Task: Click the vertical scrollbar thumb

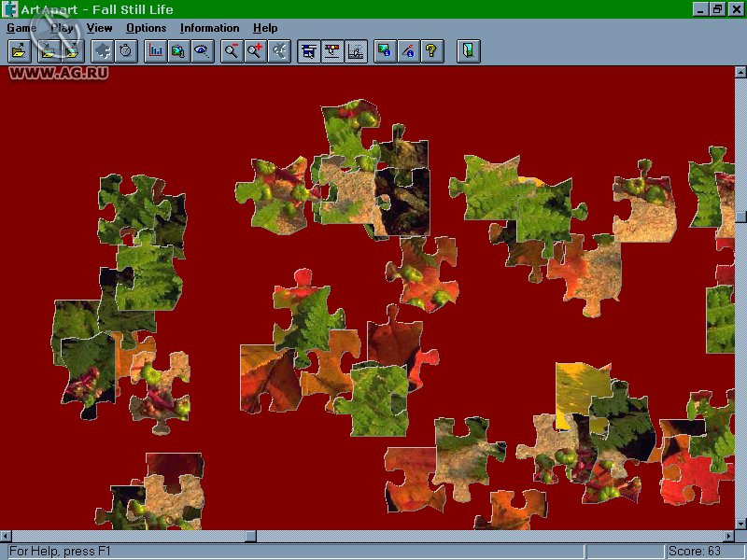Action: 740,217
